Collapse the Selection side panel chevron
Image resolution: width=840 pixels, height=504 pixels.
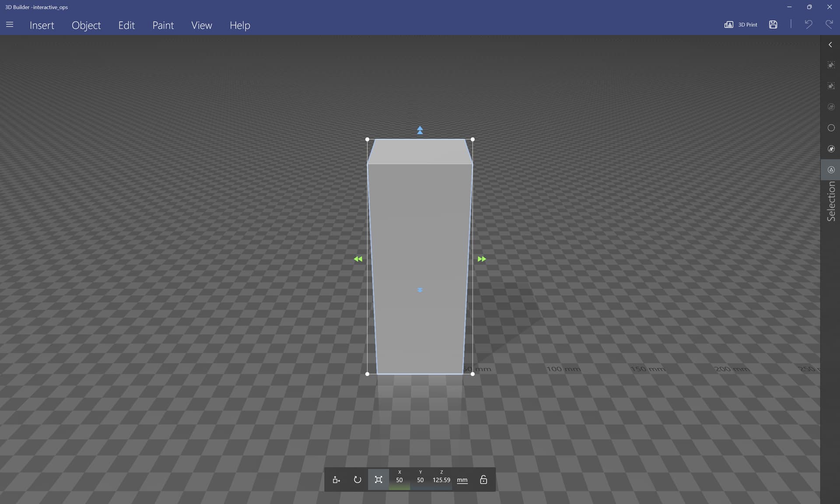pyautogui.click(x=830, y=45)
